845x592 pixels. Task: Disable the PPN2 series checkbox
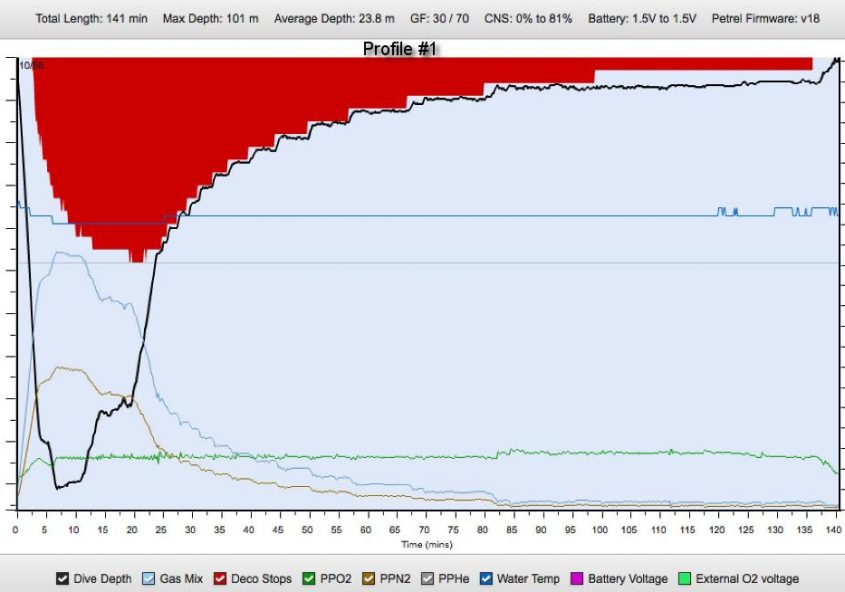(370, 578)
